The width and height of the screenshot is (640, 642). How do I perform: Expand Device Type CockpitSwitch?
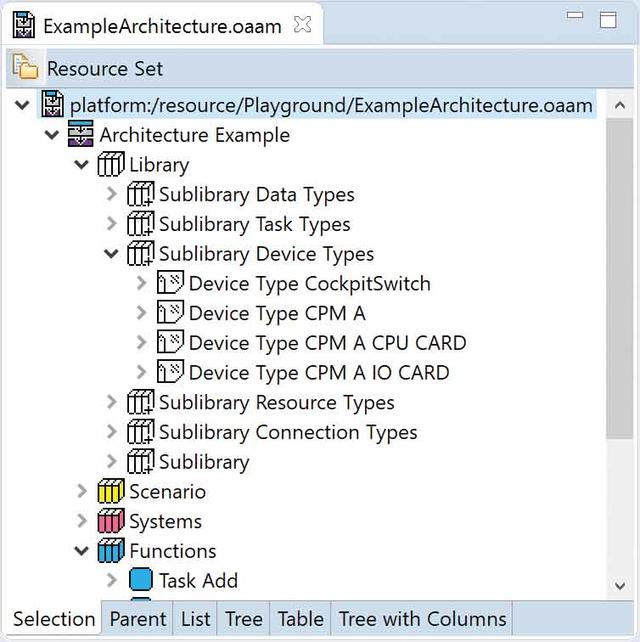142,283
